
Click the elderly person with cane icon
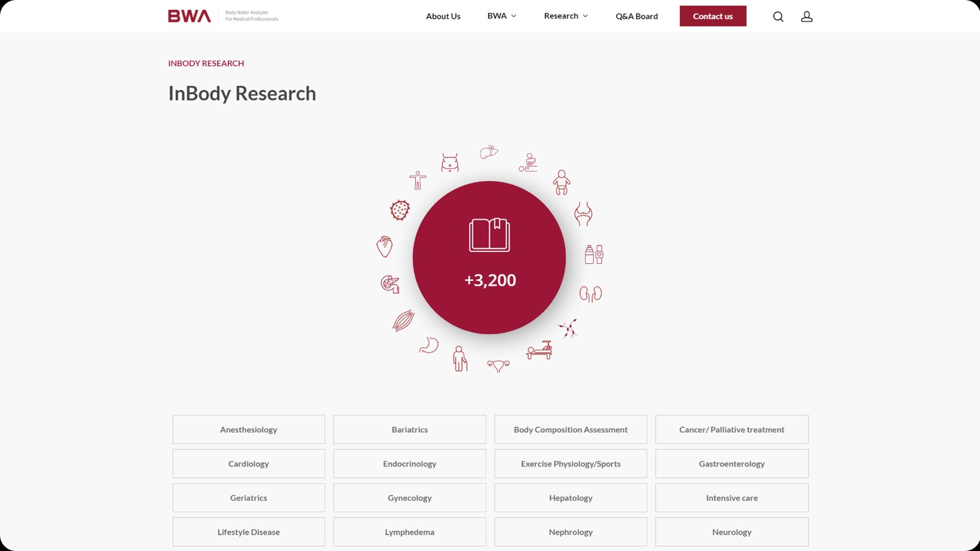[460, 359]
